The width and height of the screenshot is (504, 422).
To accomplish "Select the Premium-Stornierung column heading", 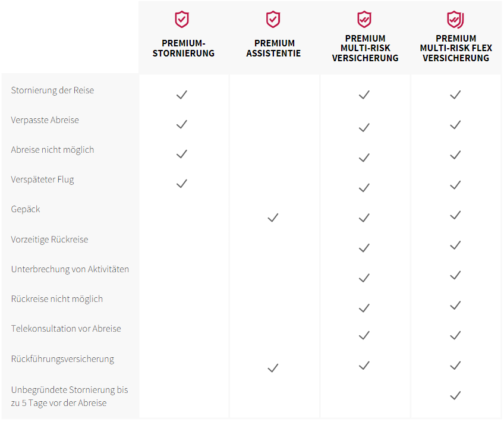I will tap(183, 48).
